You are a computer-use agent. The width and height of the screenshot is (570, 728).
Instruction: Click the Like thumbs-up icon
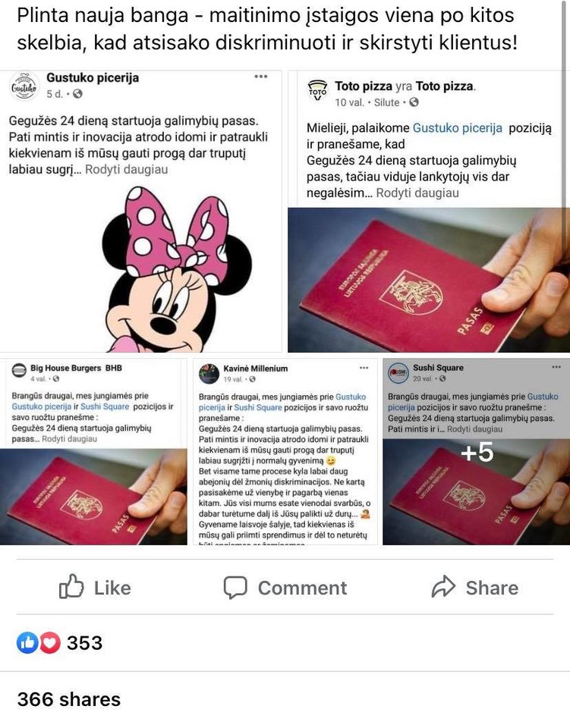[71, 587]
